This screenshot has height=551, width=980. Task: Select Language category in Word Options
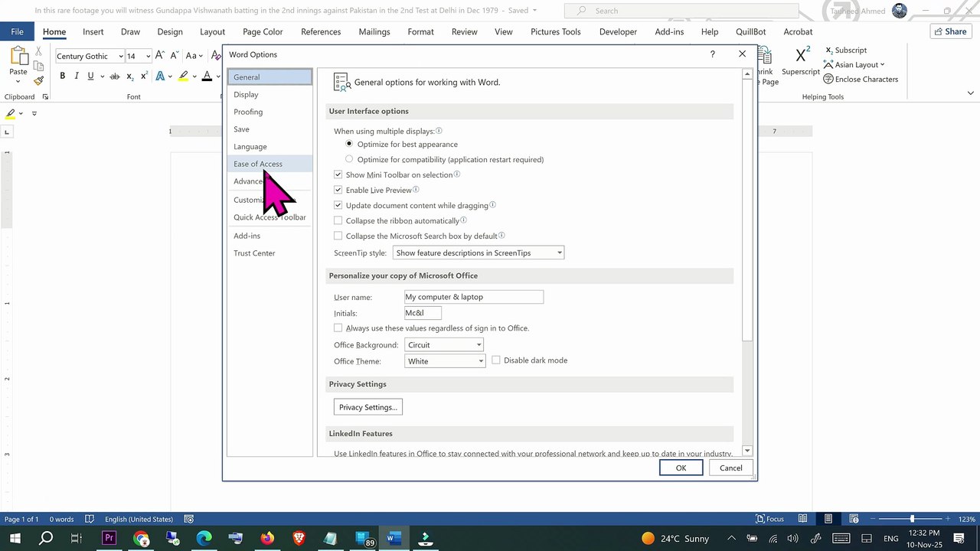269,146
